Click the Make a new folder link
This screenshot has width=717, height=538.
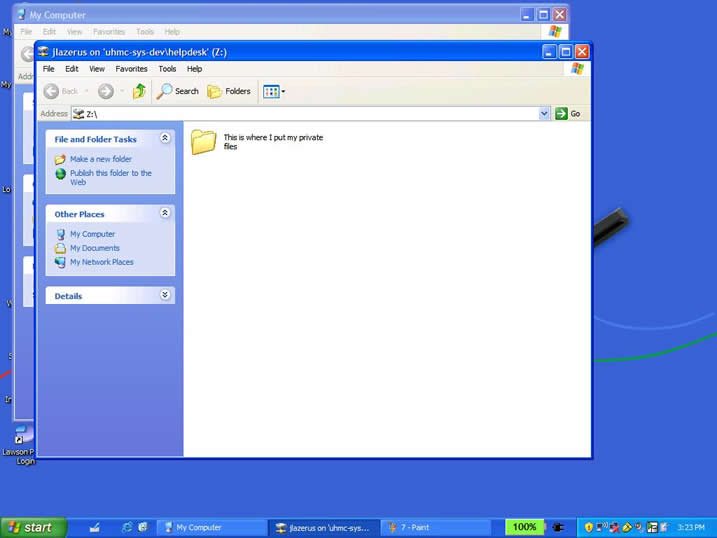point(100,159)
